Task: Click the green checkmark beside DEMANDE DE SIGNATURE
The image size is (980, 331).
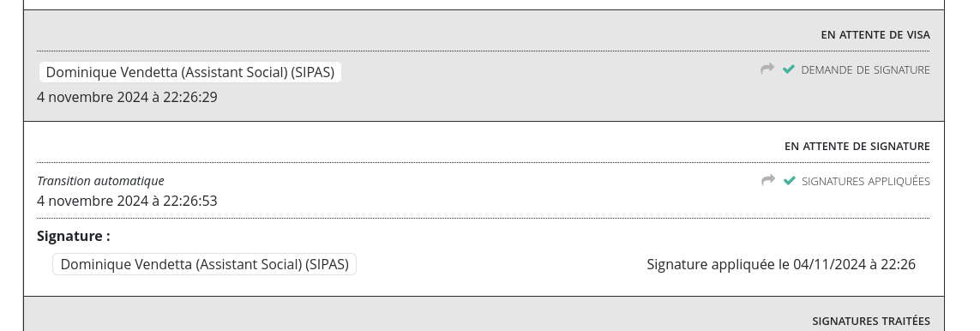Action: [789, 69]
